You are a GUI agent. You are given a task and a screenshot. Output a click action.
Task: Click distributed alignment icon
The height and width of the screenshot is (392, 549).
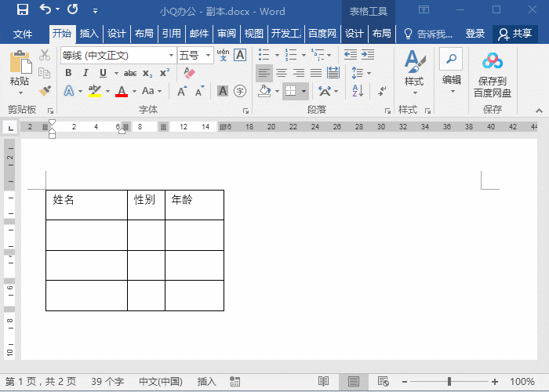click(333, 73)
